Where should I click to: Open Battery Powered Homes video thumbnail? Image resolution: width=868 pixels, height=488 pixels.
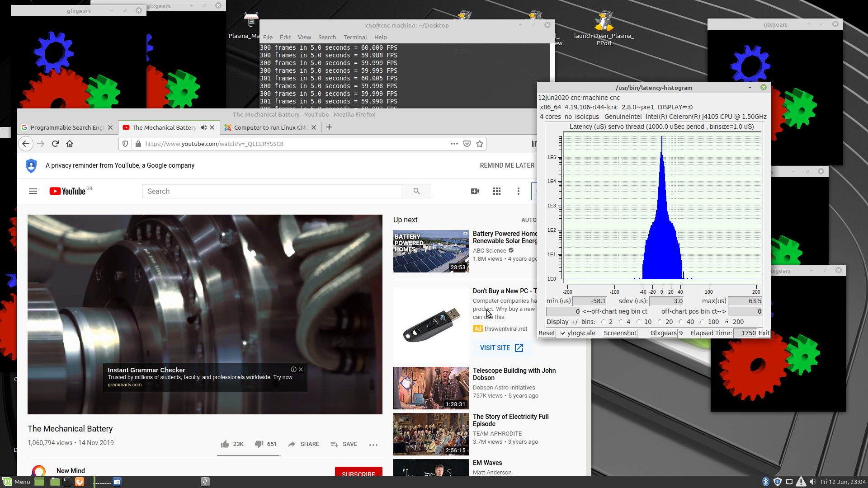(x=431, y=251)
